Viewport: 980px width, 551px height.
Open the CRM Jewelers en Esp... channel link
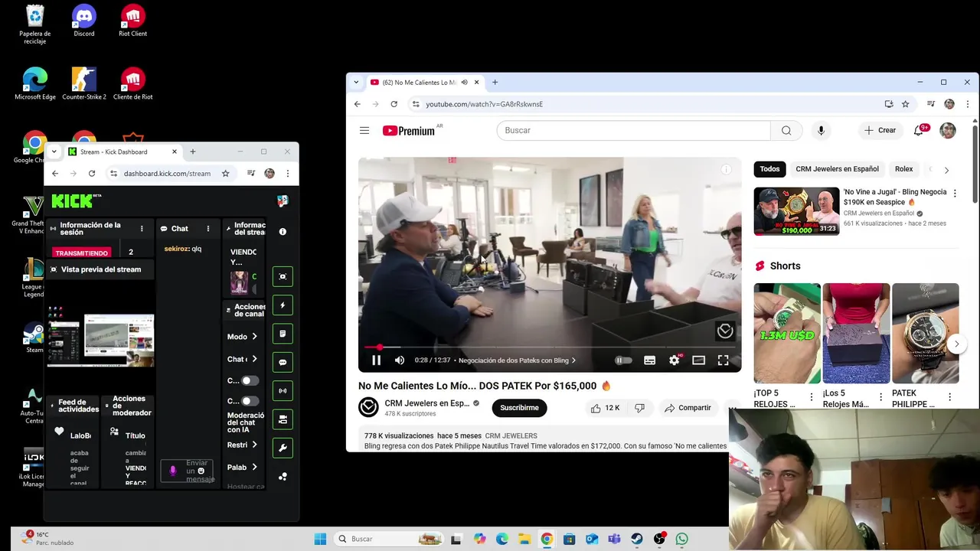click(x=426, y=403)
